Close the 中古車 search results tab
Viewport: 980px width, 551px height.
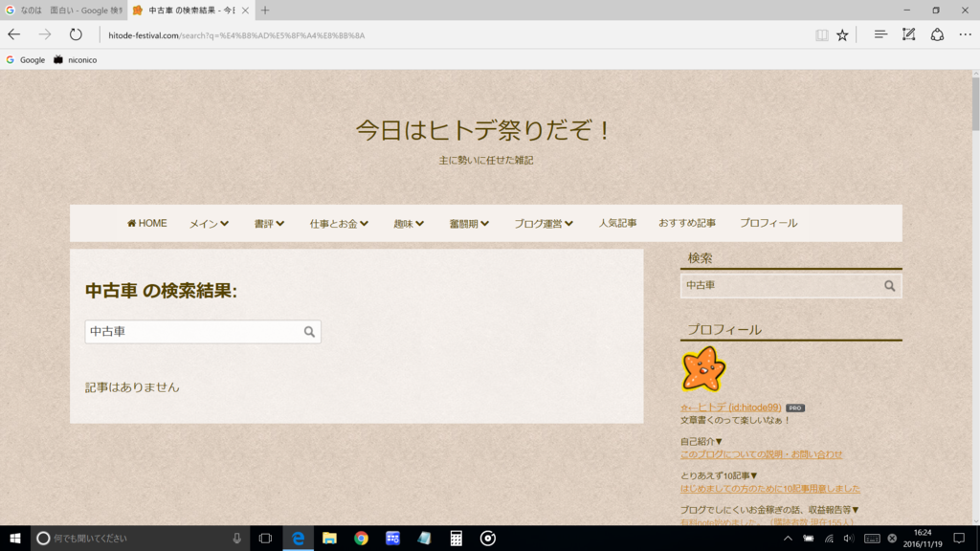245,10
